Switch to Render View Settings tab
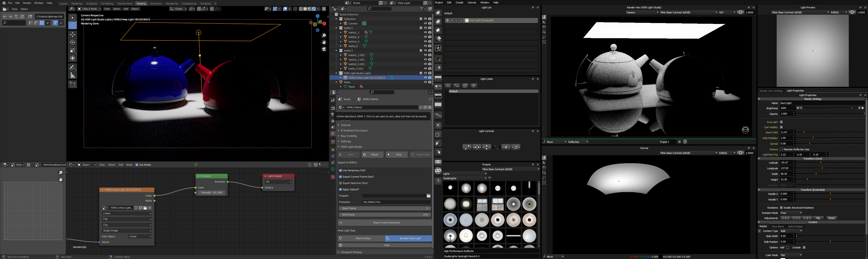868x259 pixels. tap(771, 91)
